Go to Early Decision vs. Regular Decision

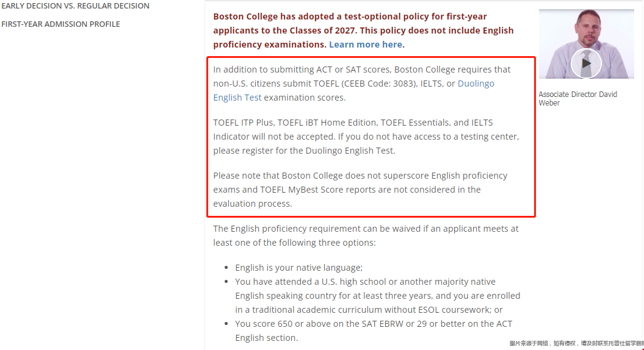75,5
